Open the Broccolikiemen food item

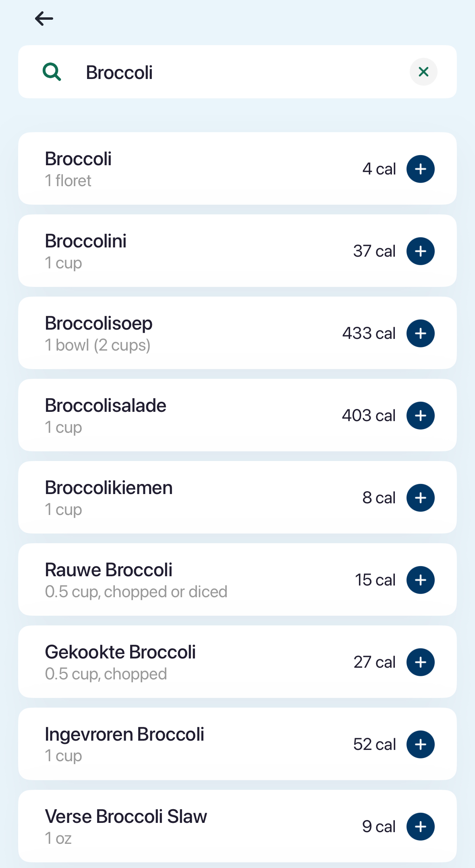(181, 498)
